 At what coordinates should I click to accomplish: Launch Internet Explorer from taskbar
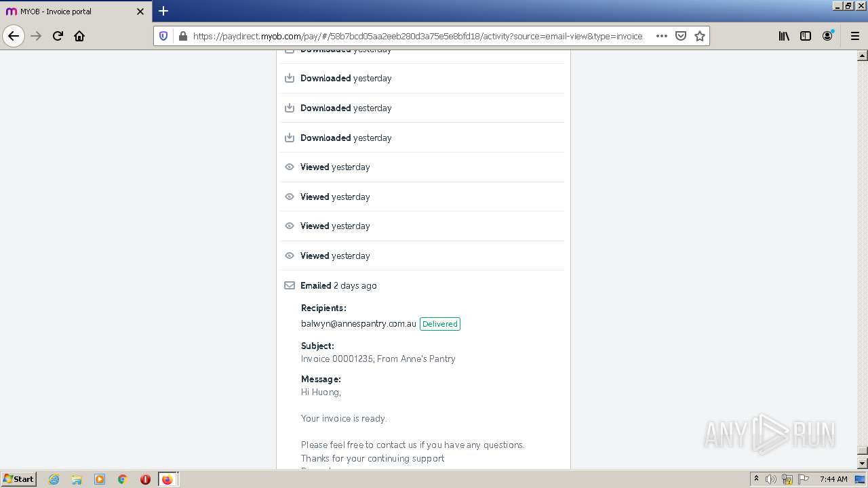click(54, 479)
